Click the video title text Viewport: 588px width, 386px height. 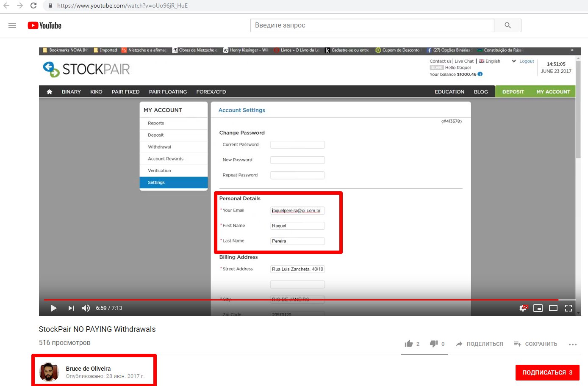(x=97, y=329)
